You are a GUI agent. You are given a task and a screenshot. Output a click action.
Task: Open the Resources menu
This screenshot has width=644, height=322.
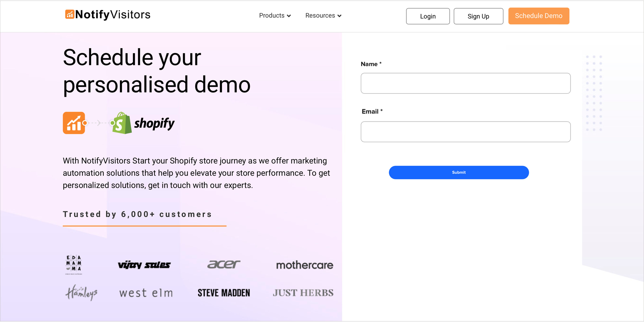pos(323,15)
